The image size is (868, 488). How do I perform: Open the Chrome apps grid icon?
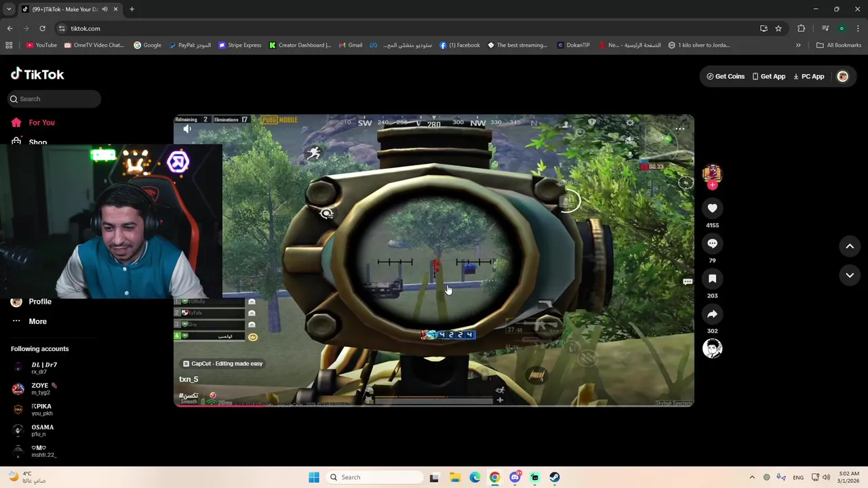[x=9, y=45]
